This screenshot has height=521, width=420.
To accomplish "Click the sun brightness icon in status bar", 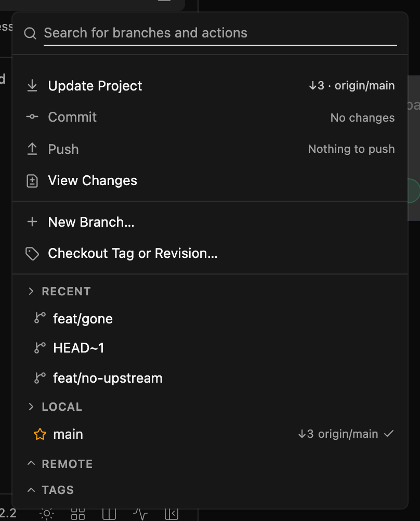I will tap(47, 514).
